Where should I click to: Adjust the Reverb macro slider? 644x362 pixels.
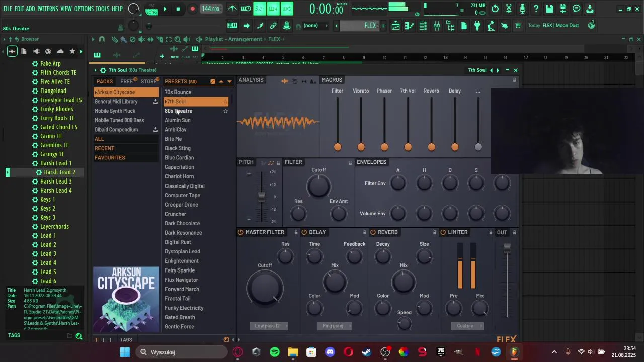(431, 147)
